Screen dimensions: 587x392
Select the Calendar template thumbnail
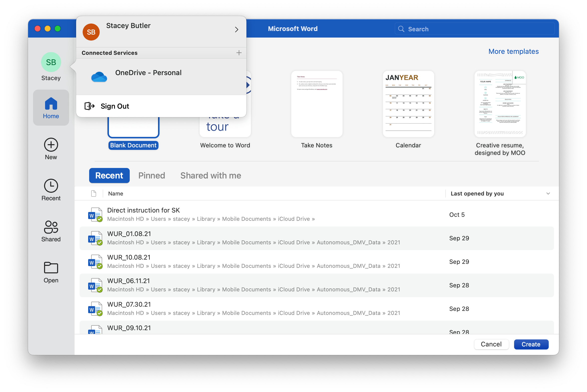408,104
